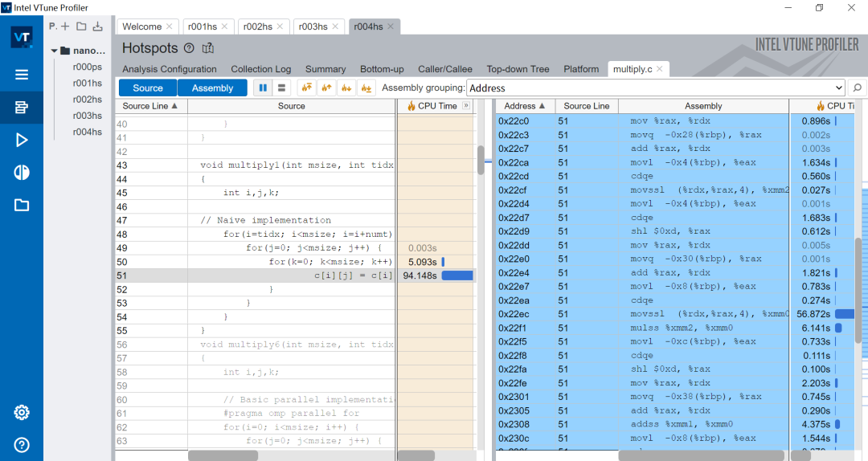Open the Collection Log tab
The height and width of the screenshot is (461, 868).
click(260, 69)
